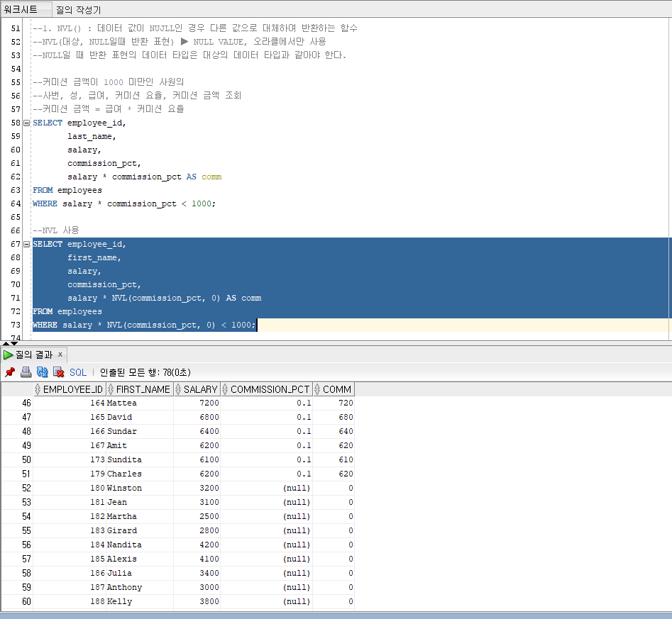
Task: Select the cell containing Alexis
Action: [139, 559]
